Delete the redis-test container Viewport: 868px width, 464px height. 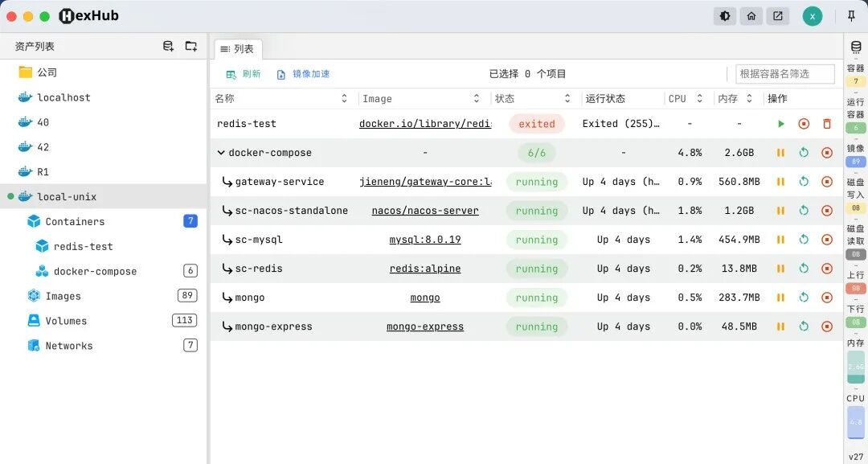point(827,124)
